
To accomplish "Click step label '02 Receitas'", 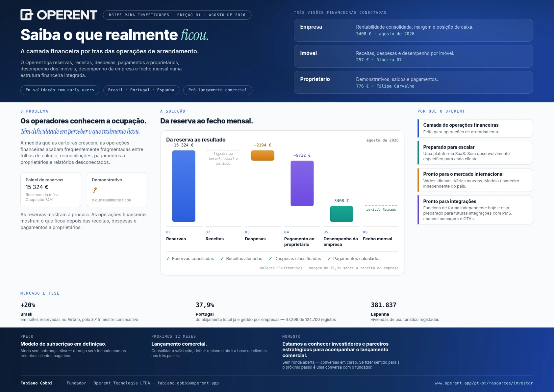I will [x=214, y=236].
